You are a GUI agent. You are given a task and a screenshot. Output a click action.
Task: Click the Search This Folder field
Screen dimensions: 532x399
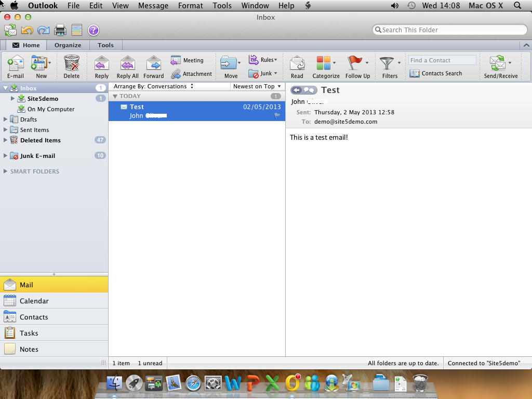tap(449, 30)
